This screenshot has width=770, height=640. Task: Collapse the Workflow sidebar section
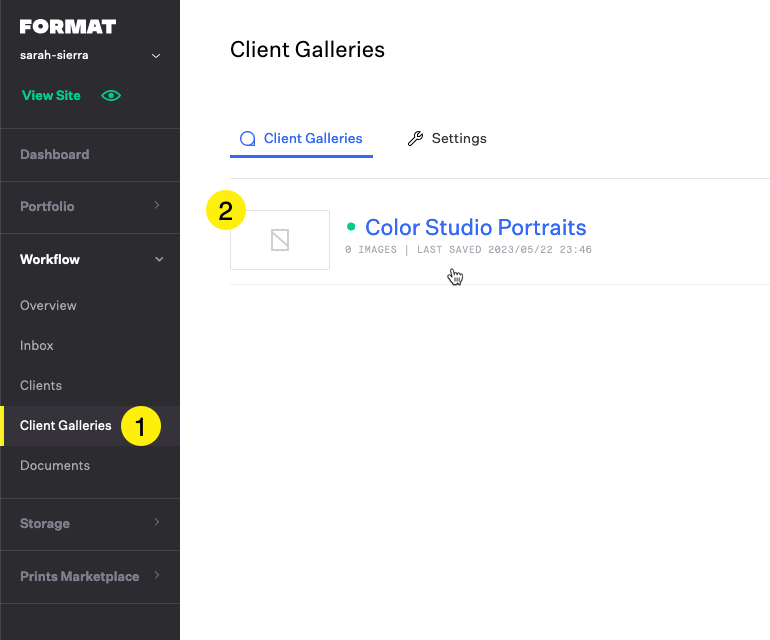[156, 260]
